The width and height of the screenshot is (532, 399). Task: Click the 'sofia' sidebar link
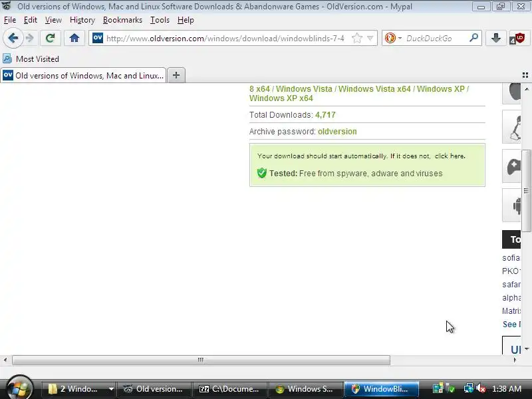[511, 258]
